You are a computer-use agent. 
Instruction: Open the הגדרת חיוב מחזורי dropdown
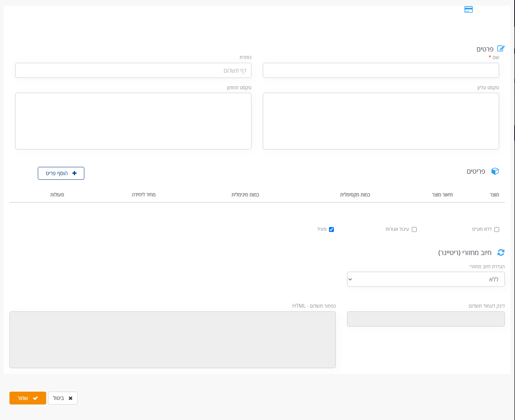click(426, 279)
